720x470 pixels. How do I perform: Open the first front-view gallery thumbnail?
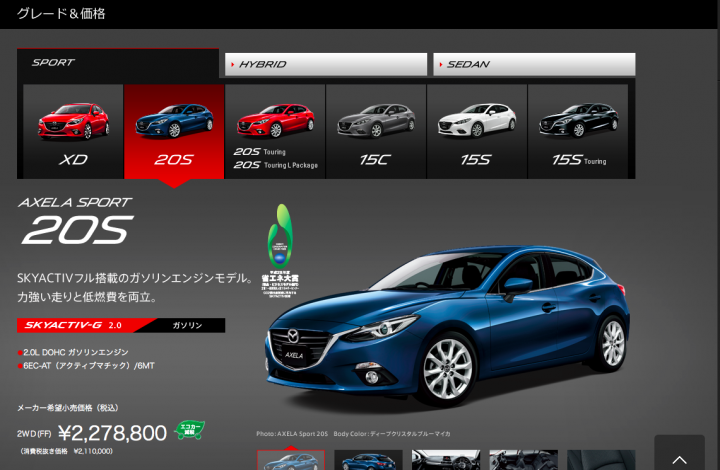(291, 460)
